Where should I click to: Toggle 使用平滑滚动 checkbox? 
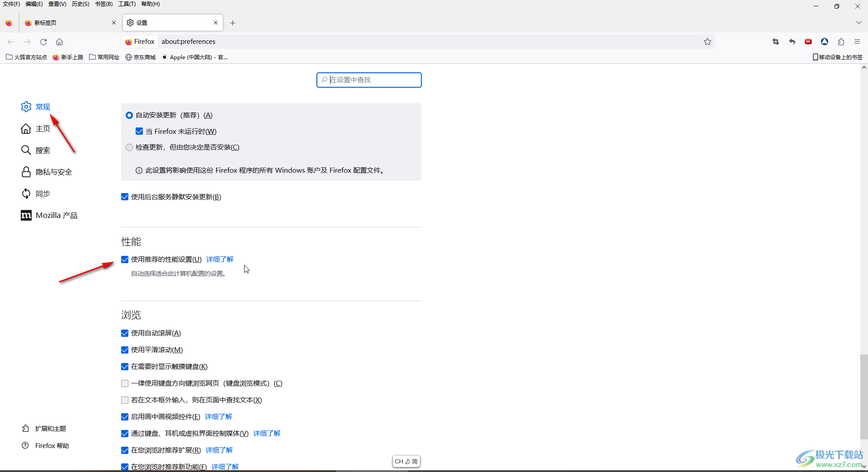tap(125, 350)
